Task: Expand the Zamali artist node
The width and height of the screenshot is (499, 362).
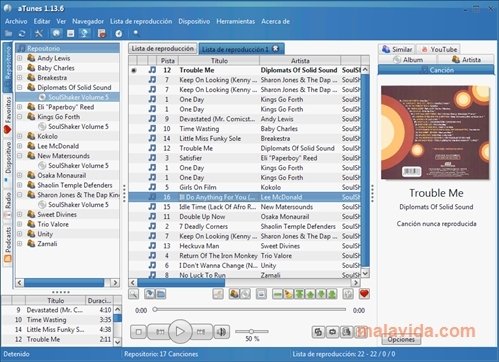Action: (20, 244)
